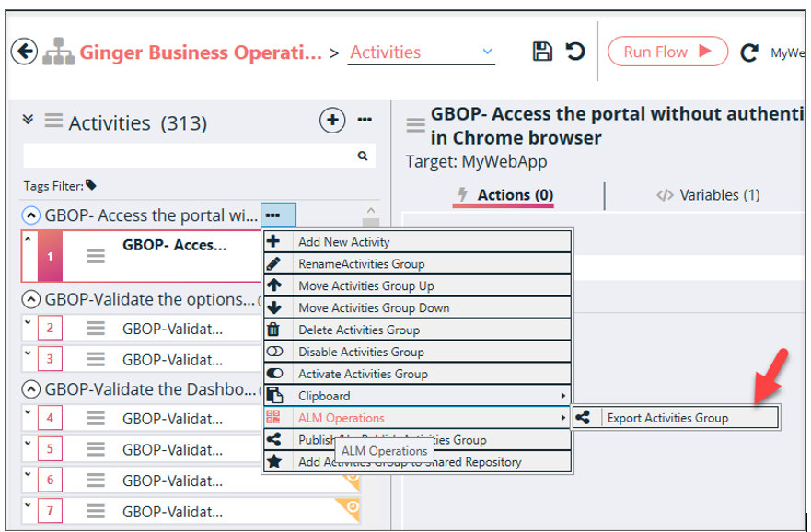Click the save floppy disk icon
The image size is (811, 532).
coord(543,52)
